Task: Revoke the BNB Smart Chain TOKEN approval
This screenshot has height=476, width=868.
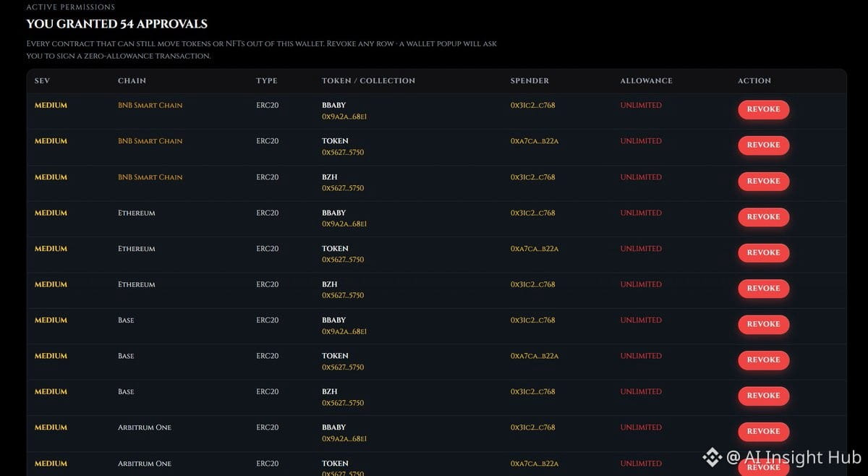Action: pyautogui.click(x=763, y=145)
